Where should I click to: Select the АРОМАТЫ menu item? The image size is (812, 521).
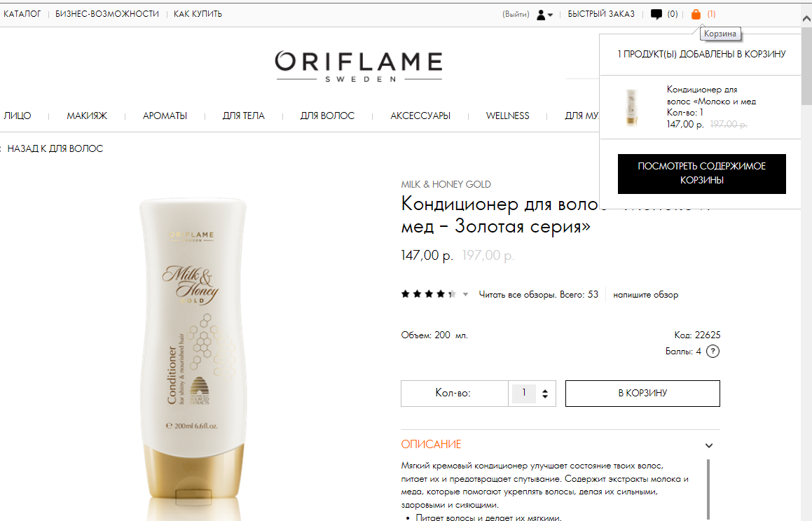click(x=165, y=116)
